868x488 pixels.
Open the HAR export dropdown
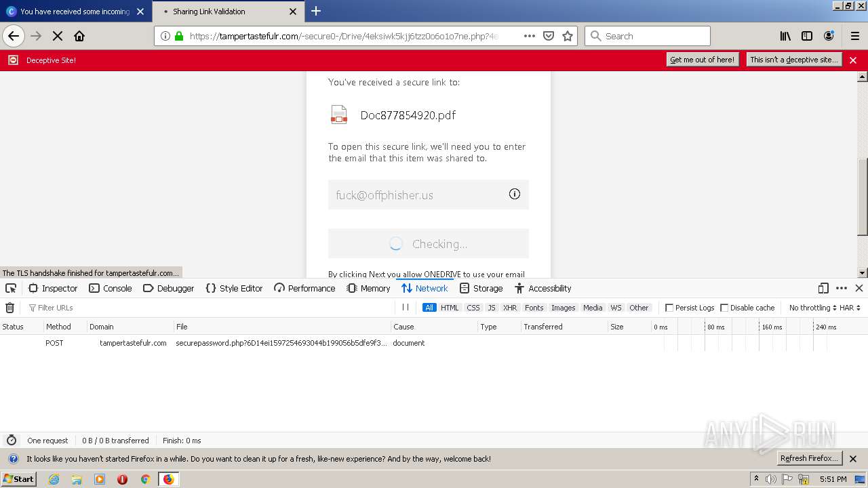point(850,308)
